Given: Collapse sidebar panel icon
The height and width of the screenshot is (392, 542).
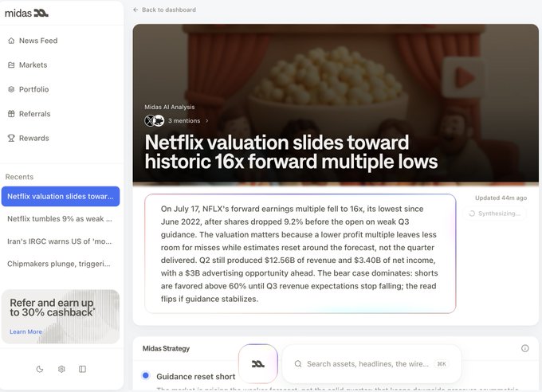Looking at the screenshot, I should [82, 369].
